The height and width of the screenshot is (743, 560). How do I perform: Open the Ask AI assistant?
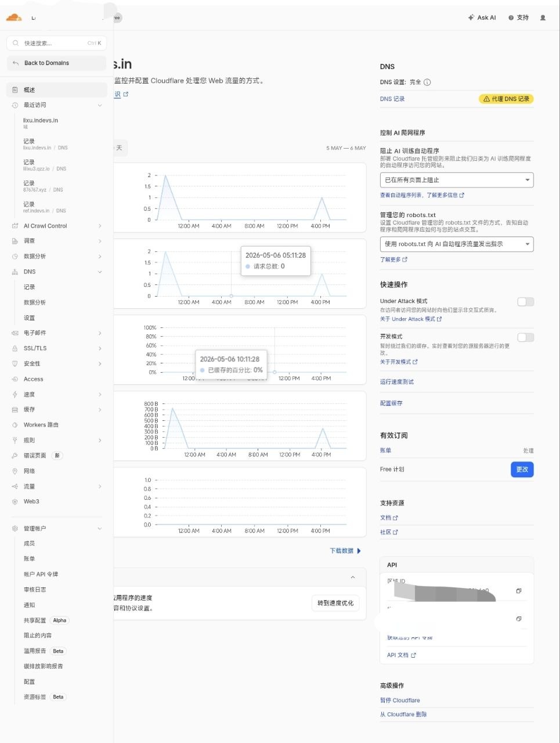(x=482, y=17)
